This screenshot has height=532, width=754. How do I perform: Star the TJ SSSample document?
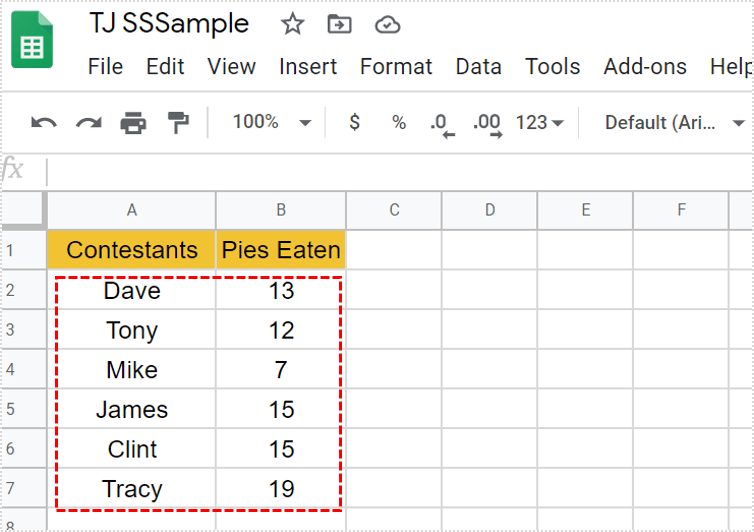(292, 24)
